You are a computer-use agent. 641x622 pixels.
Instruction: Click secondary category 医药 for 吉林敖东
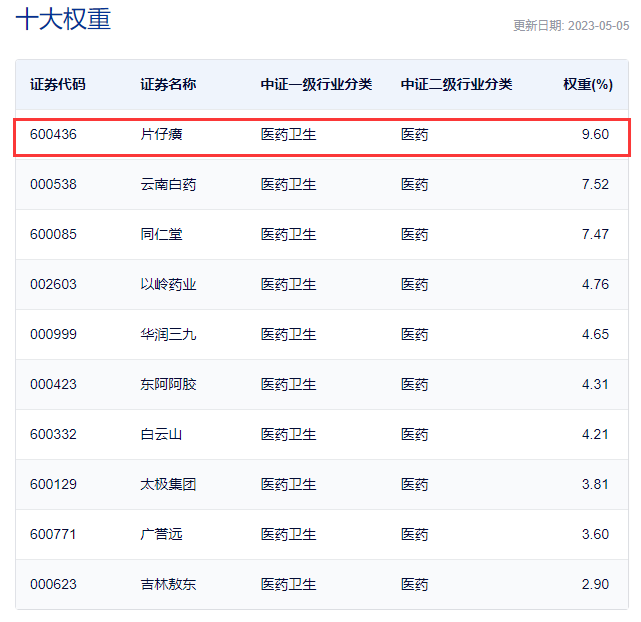pos(415,584)
